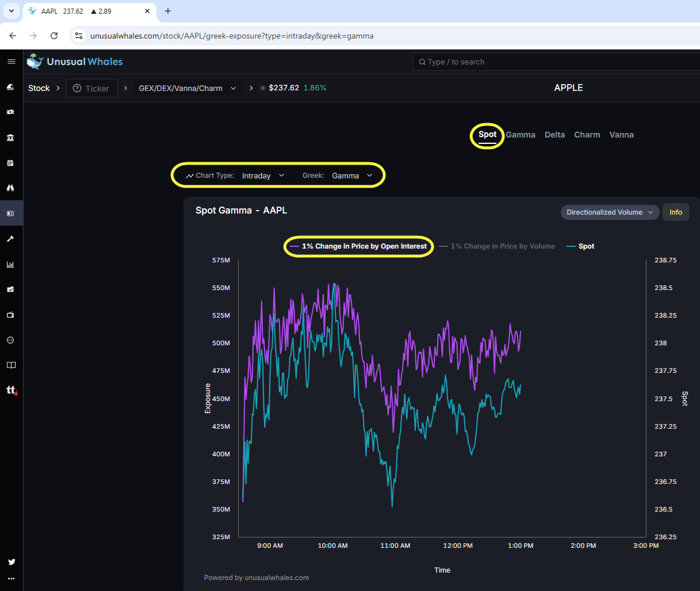
Task: Open the bar chart sidebar icon
Action: [10, 264]
